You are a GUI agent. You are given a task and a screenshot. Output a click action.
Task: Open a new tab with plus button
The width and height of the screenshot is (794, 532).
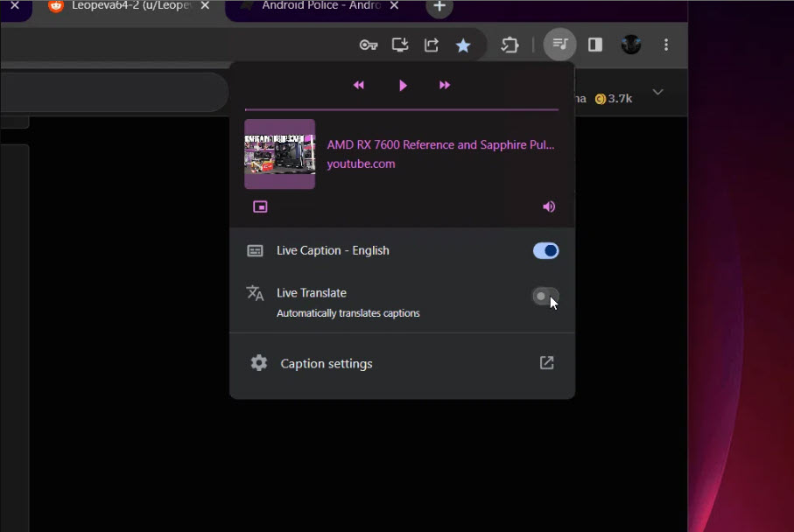pos(439,7)
